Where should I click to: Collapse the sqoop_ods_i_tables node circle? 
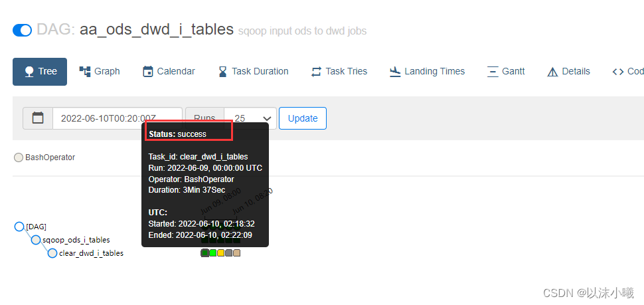[36, 240]
